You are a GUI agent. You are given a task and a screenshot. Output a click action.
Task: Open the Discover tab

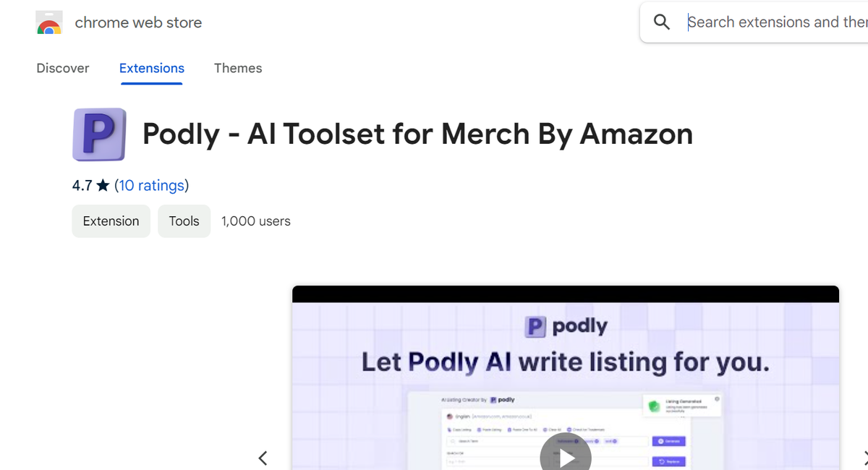(62, 68)
